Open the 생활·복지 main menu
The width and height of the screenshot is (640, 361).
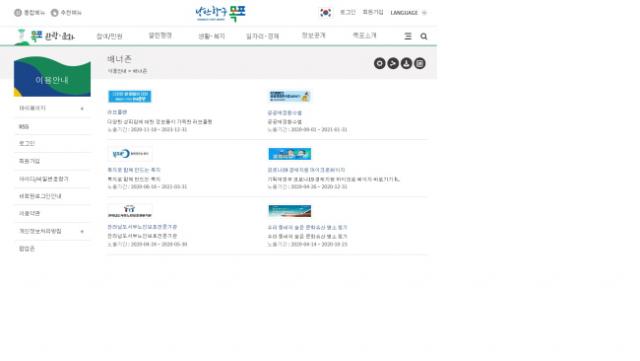pos(211,36)
